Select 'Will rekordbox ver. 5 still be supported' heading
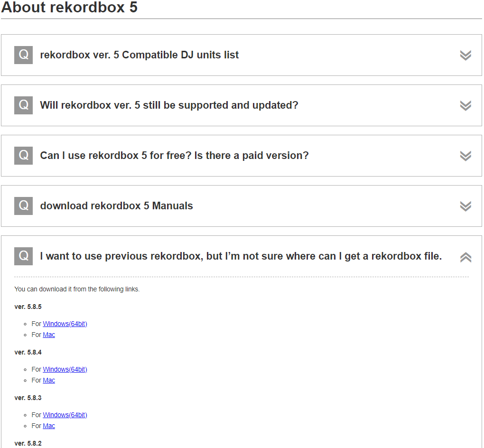This screenshot has height=448, width=484. coord(169,105)
